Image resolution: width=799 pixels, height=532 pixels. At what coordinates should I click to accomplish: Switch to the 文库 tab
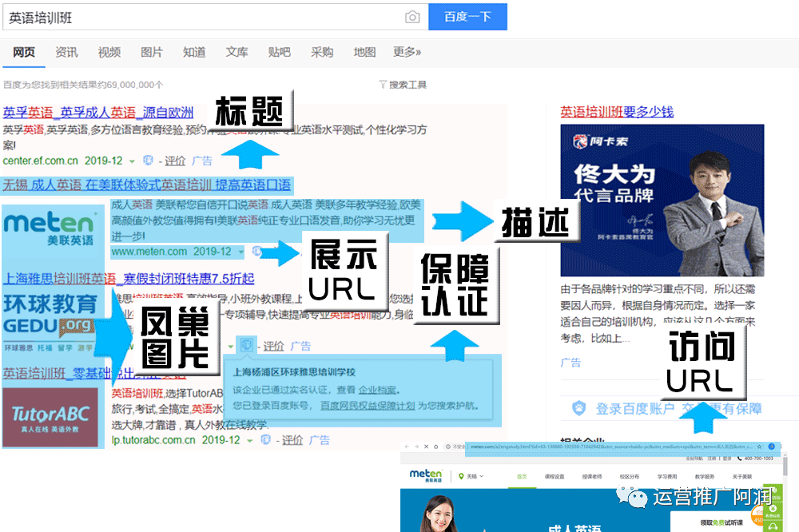click(x=237, y=52)
